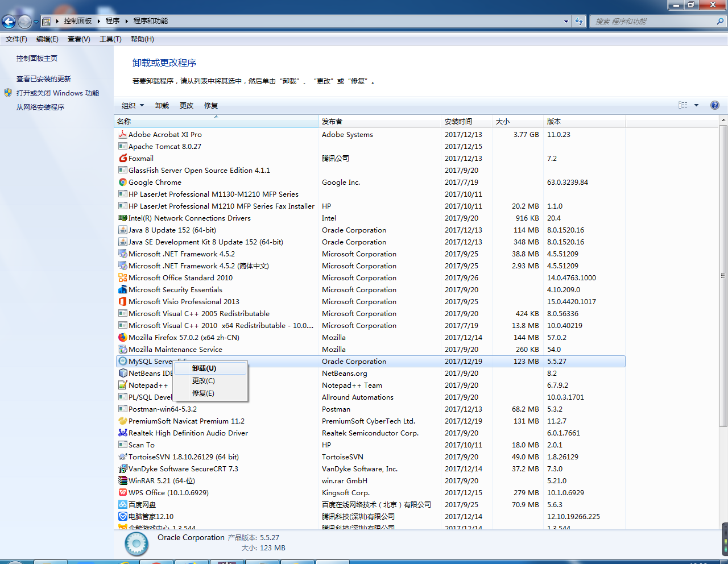This screenshot has width=728, height=564.
Task: Click the 修复 toolbar button
Action: (x=211, y=105)
